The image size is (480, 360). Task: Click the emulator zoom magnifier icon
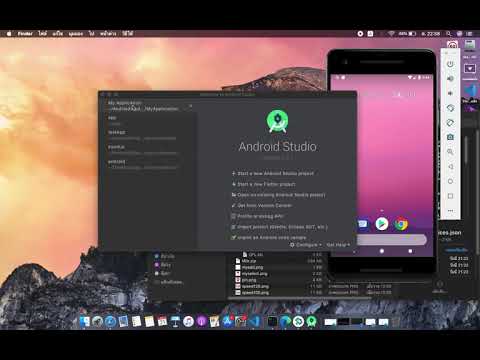tap(450, 152)
